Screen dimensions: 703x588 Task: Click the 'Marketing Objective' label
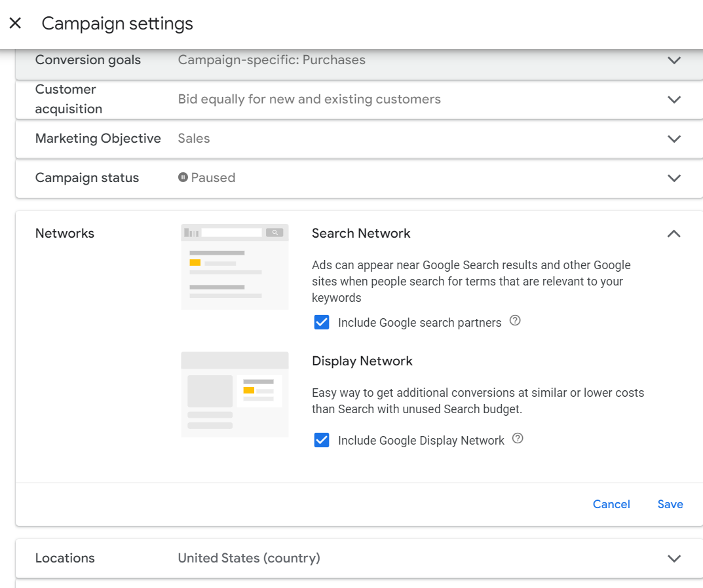[98, 138]
